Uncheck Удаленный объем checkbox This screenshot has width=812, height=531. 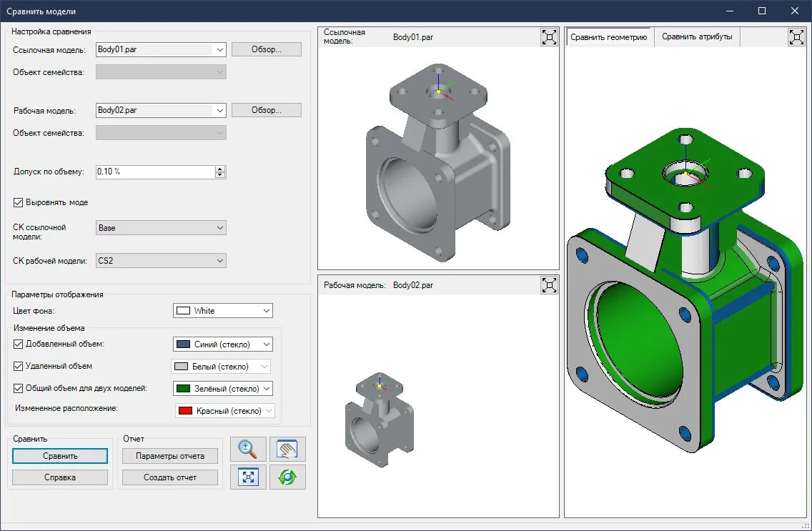point(18,366)
